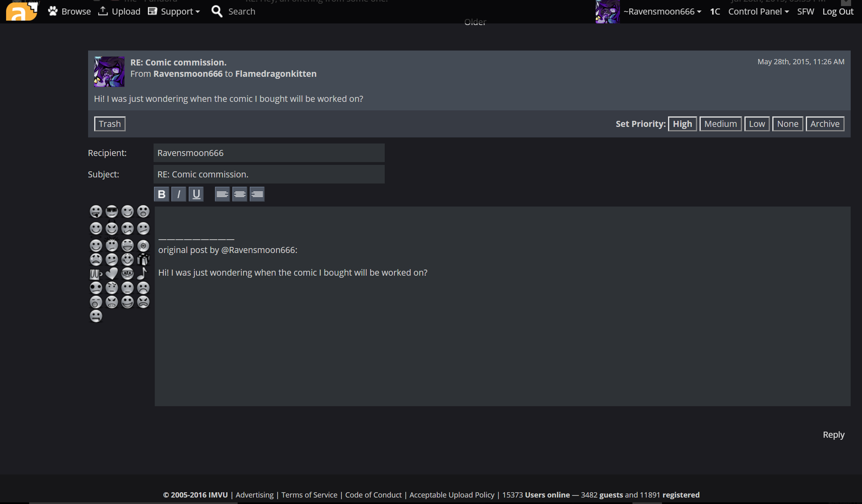Insert the coffee mug emoticon
Screen dimensions: 862x504
96,274
